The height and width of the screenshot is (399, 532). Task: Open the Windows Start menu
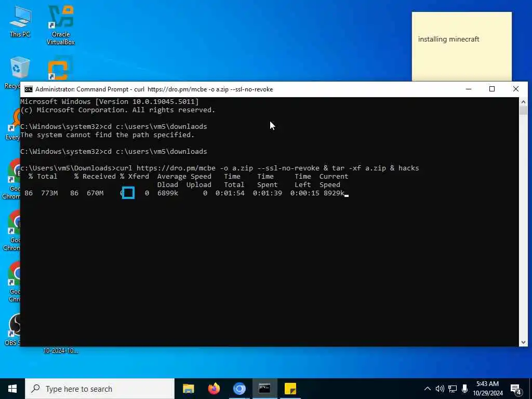(x=12, y=389)
